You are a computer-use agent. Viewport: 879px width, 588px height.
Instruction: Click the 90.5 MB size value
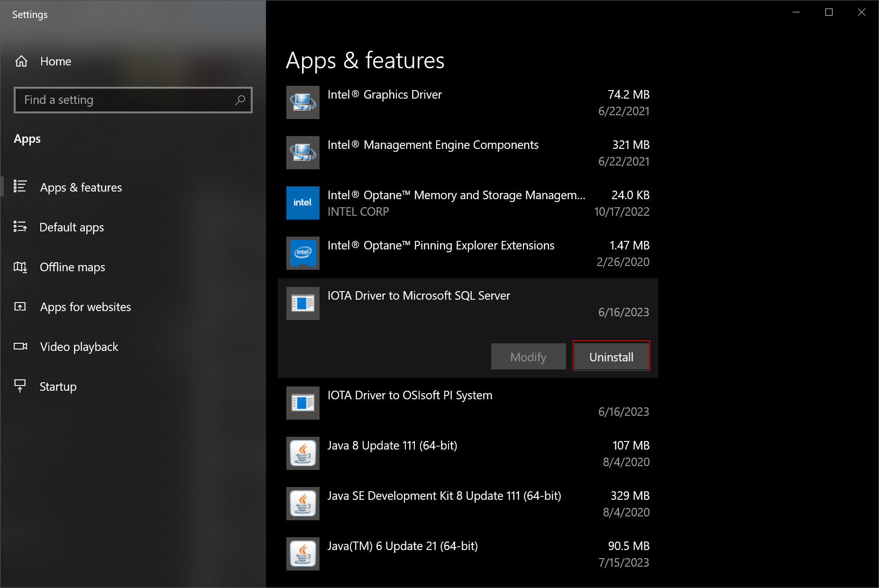point(629,546)
